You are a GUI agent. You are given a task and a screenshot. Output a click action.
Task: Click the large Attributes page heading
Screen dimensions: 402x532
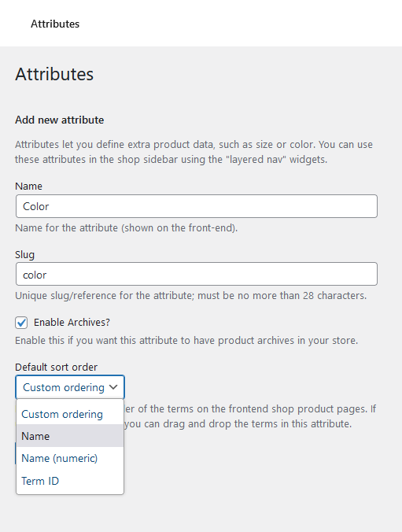click(54, 74)
